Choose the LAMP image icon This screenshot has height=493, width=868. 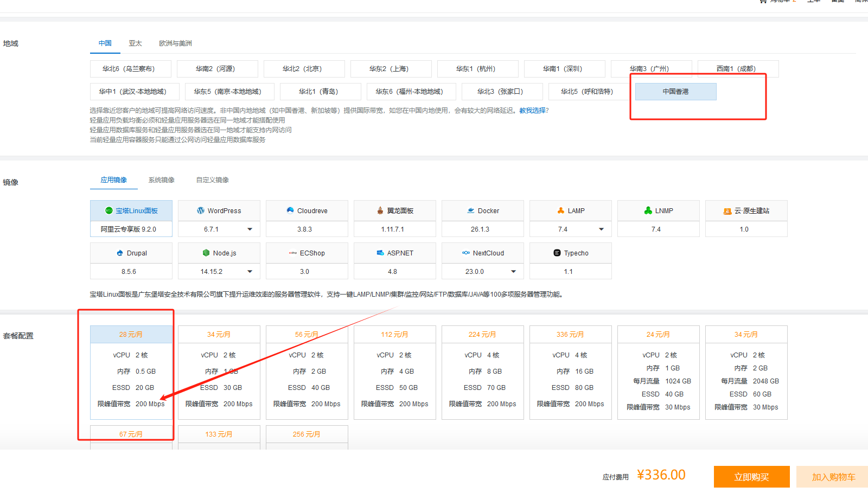tap(561, 210)
